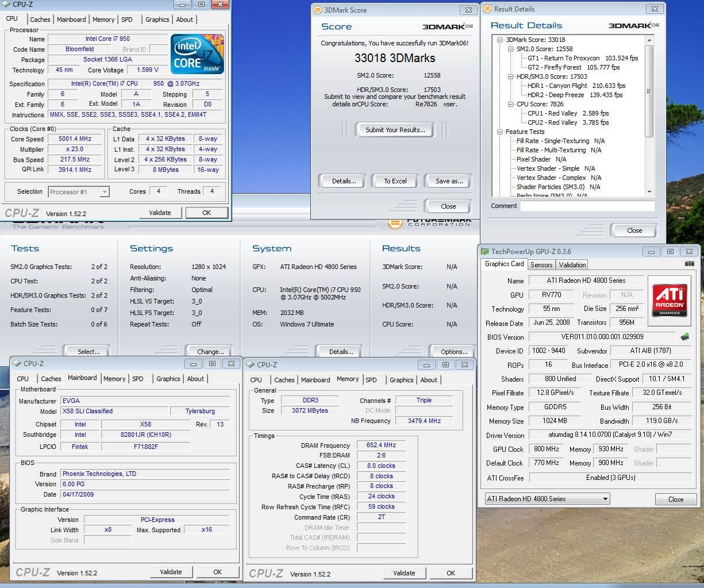
Task: Click Submit Your Results button
Action: (x=395, y=130)
